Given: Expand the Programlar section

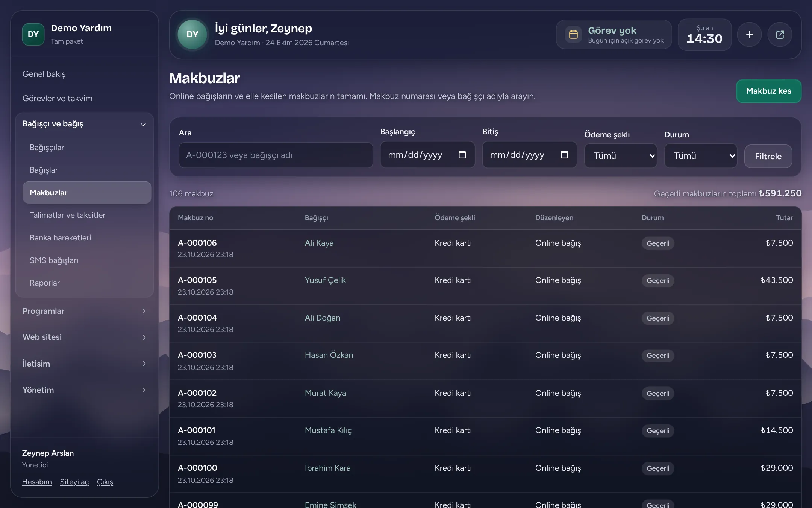Looking at the screenshot, I should [85, 311].
